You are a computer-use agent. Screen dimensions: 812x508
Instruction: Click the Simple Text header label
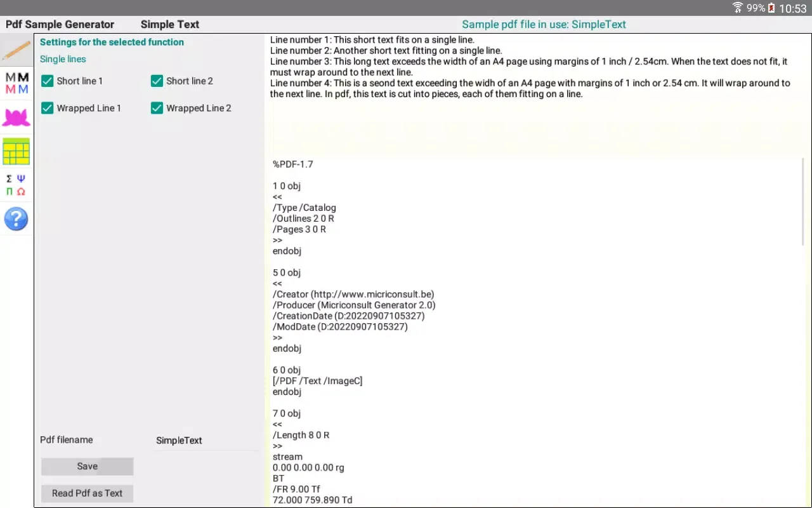point(170,24)
